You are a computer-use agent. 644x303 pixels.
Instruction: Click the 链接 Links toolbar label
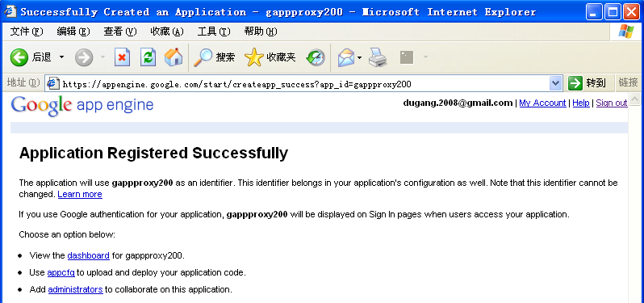[x=629, y=82]
